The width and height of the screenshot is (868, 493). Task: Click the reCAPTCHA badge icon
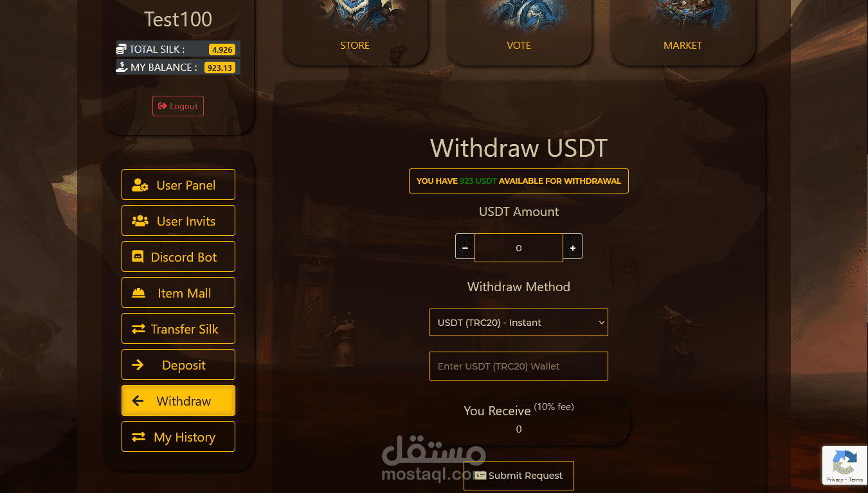tap(844, 462)
